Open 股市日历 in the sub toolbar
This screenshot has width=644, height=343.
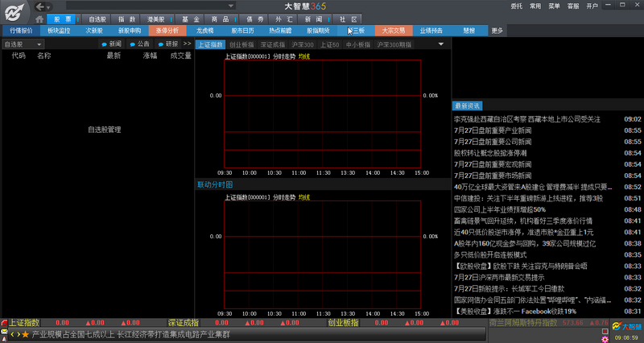(242, 31)
